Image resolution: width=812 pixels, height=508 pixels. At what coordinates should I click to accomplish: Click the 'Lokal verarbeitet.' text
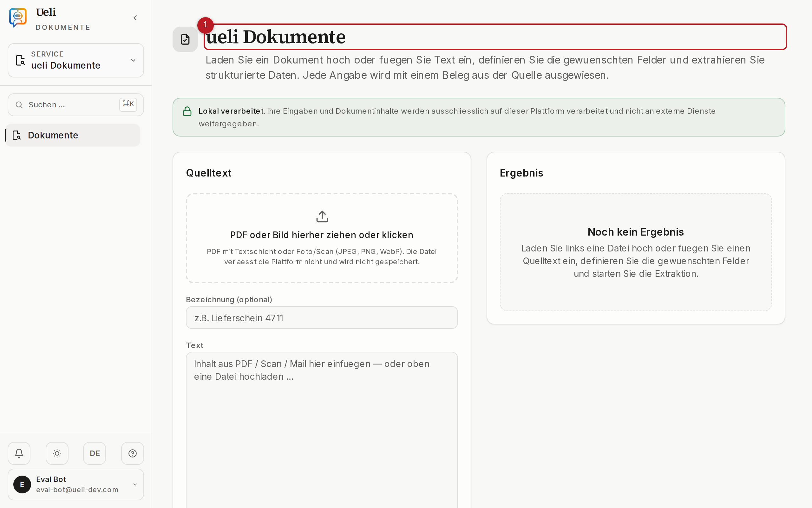coord(232,111)
